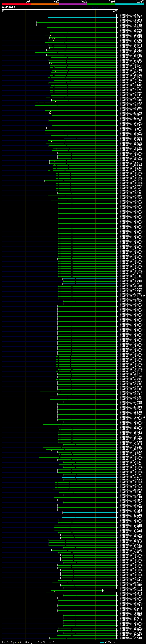This screenshot has height=644, width=146.
Task: Select the UniRef100_A6RJZ8 label
Action: 131,105
